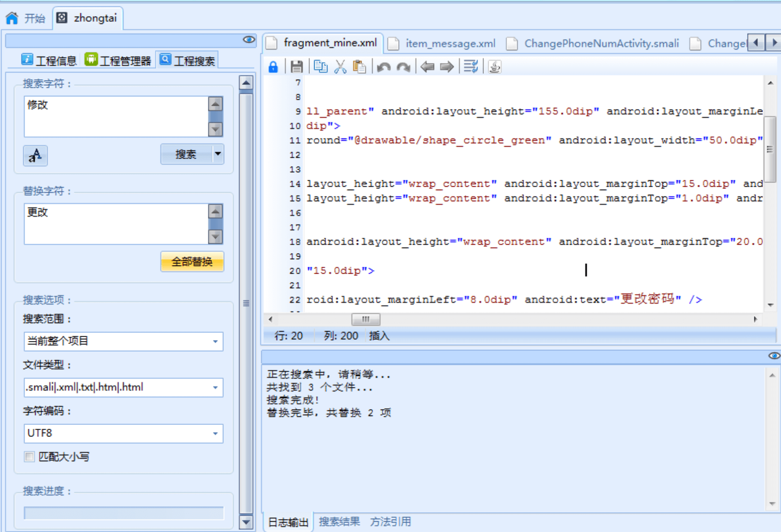Toggle log panel eye visibility icon

774,356
